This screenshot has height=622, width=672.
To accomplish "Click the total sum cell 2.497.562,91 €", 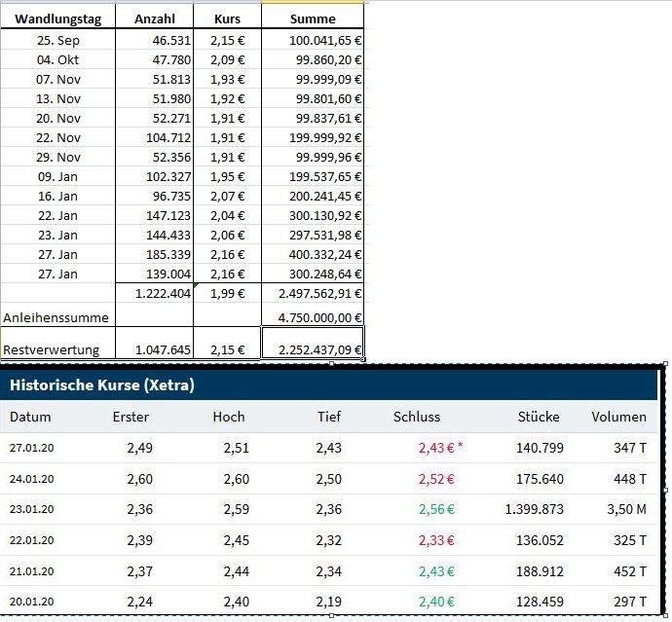I will [x=313, y=294].
